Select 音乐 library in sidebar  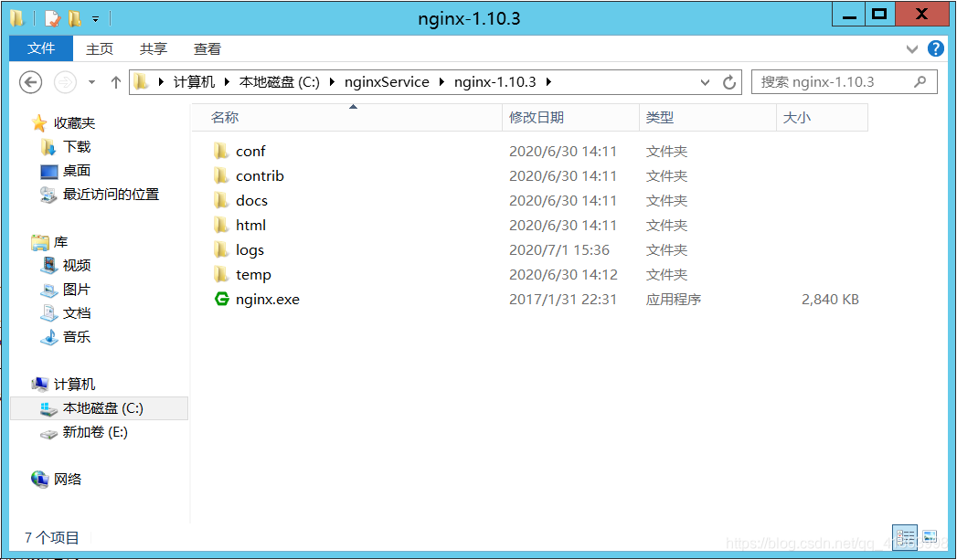(76, 337)
